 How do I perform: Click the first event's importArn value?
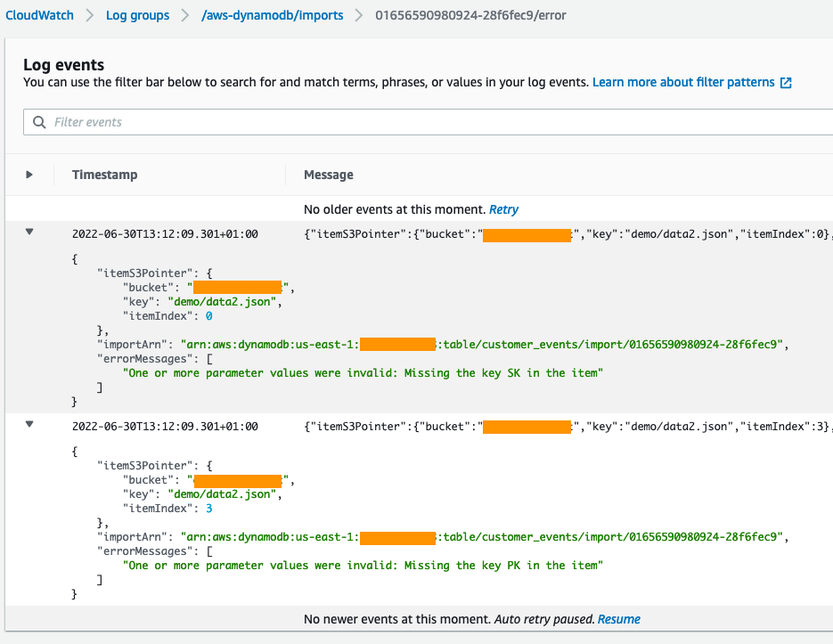(485, 345)
